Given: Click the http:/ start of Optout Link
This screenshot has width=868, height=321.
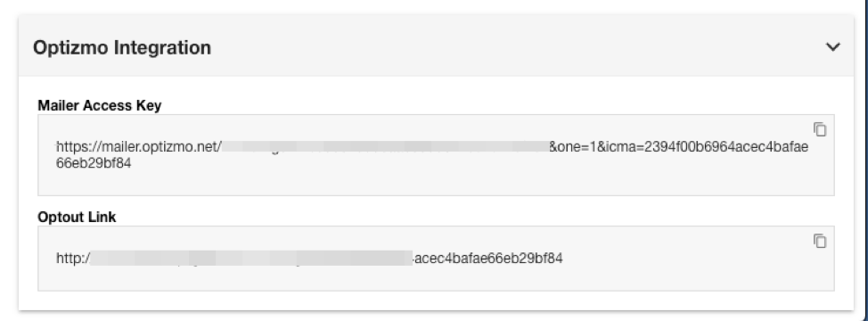Looking at the screenshot, I should pyautogui.click(x=72, y=259).
